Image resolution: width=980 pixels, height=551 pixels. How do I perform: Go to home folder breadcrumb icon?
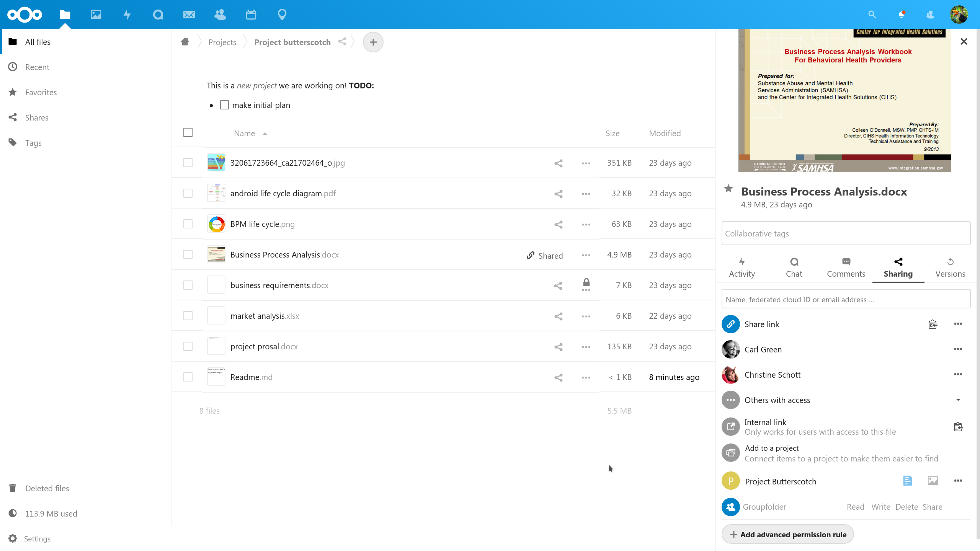click(x=185, y=42)
